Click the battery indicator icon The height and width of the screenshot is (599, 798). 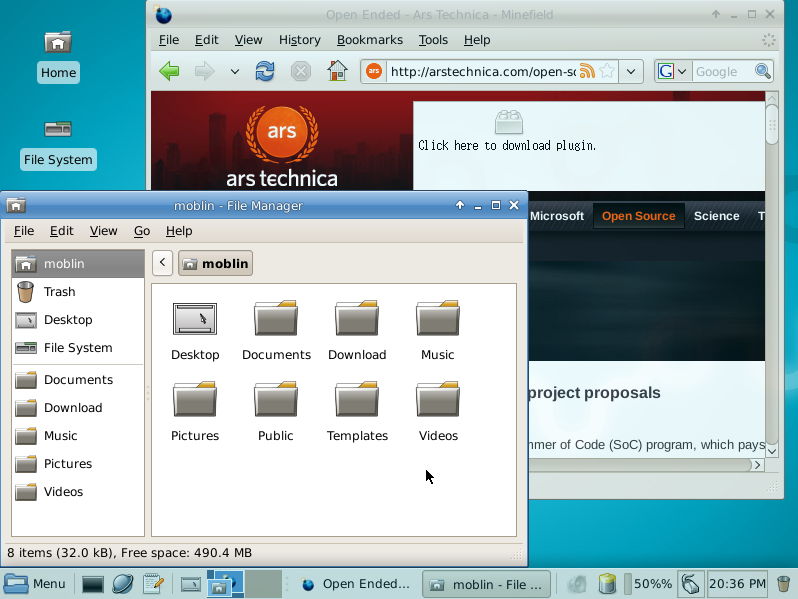click(x=607, y=584)
